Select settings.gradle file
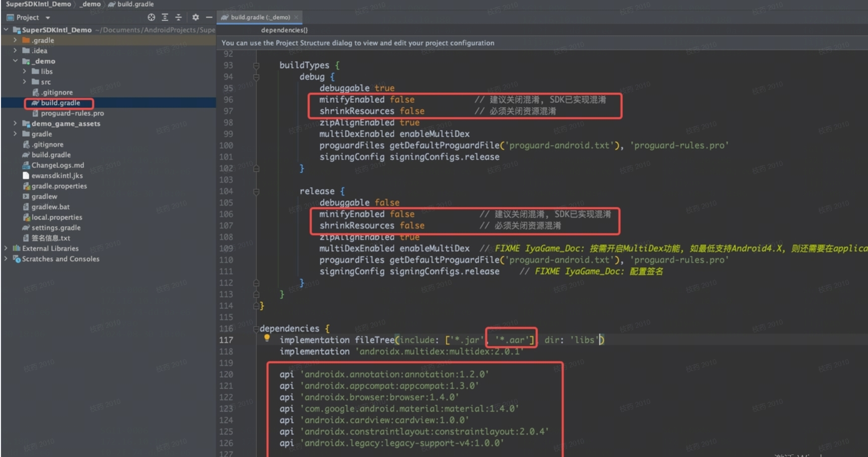The image size is (868, 457). point(51,227)
